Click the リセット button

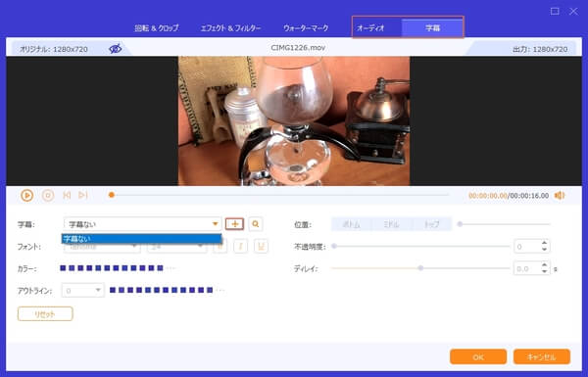click(x=45, y=314)
